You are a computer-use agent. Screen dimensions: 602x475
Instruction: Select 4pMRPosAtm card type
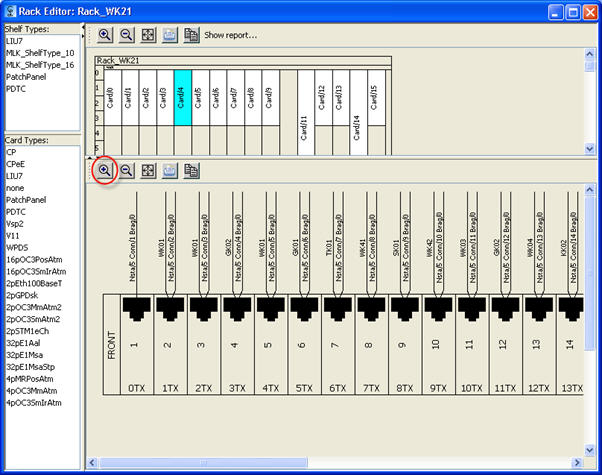pos(30,379)
